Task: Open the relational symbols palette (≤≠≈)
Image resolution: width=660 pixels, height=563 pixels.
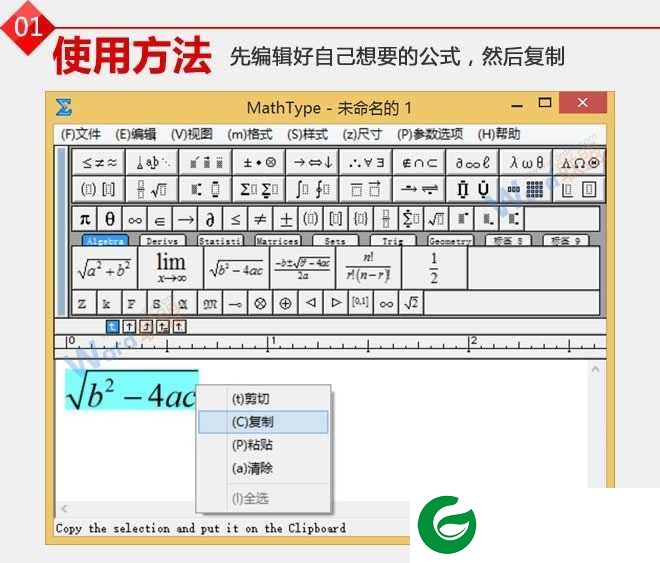Action: point(99,162)
